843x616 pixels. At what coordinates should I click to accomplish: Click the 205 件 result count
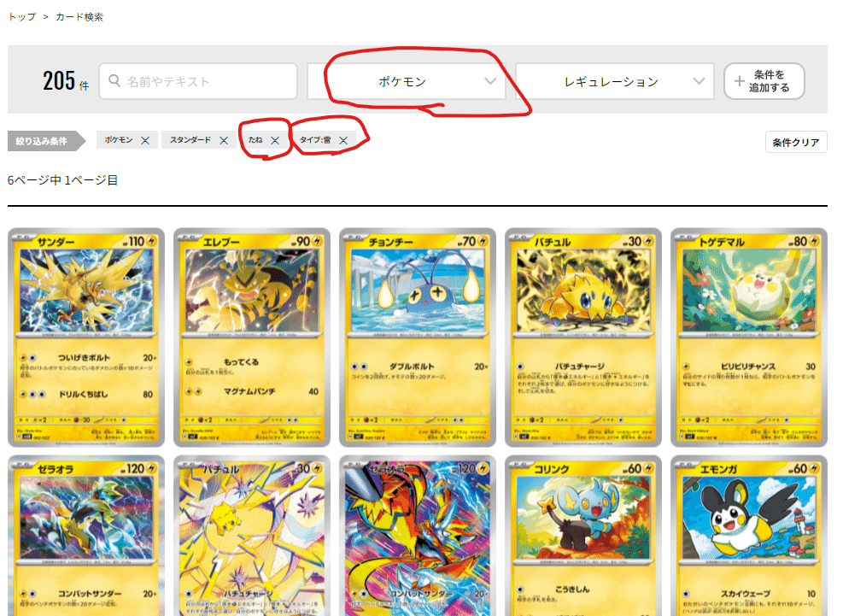[x=66, y=81]
